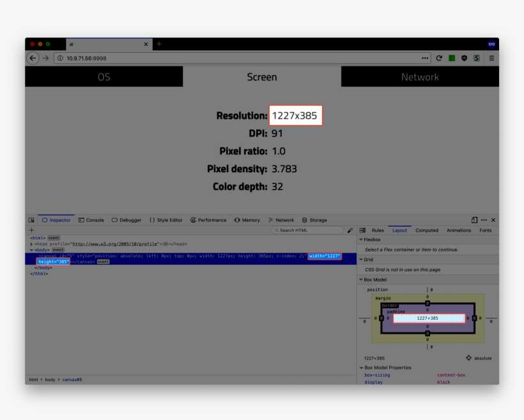Toggle the sidebar pane icon left of Rules
The height and width of the screenshot is (420, 524).
tap(362, 230)
